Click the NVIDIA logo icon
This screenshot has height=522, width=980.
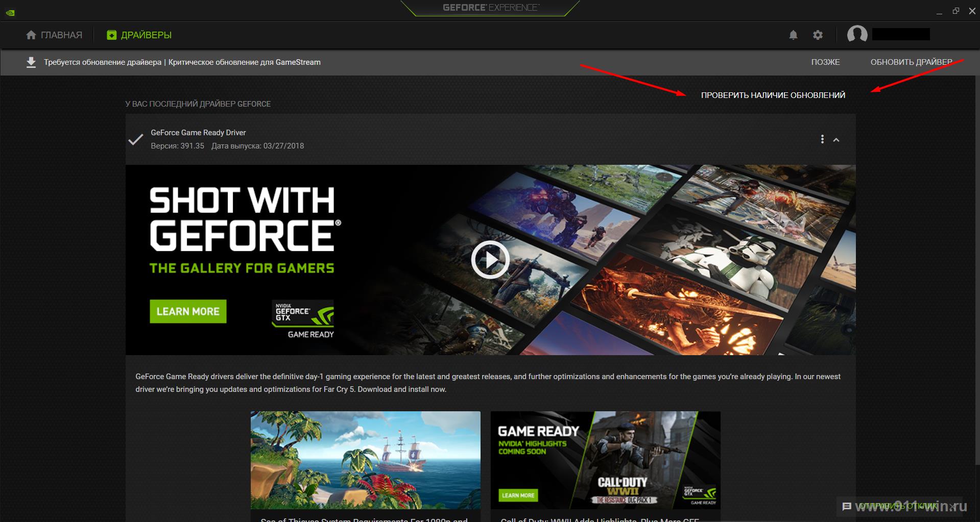coord(10,13)
